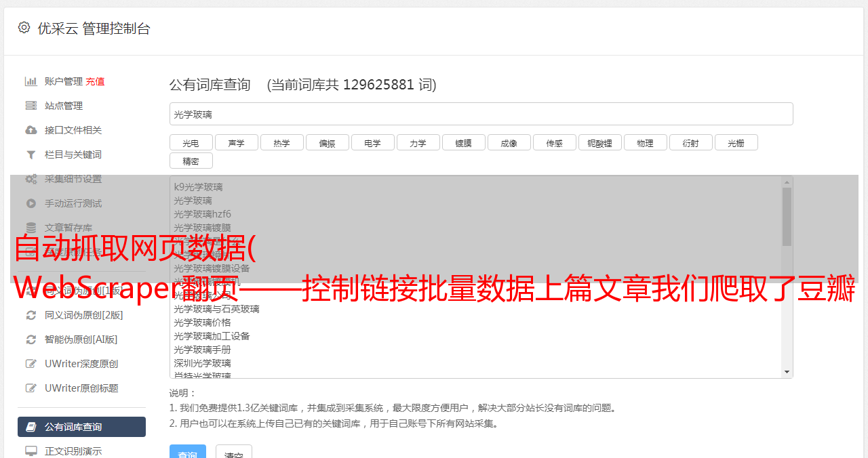
Task: Click the 镀膜 tag button
Action: [463, 142]
